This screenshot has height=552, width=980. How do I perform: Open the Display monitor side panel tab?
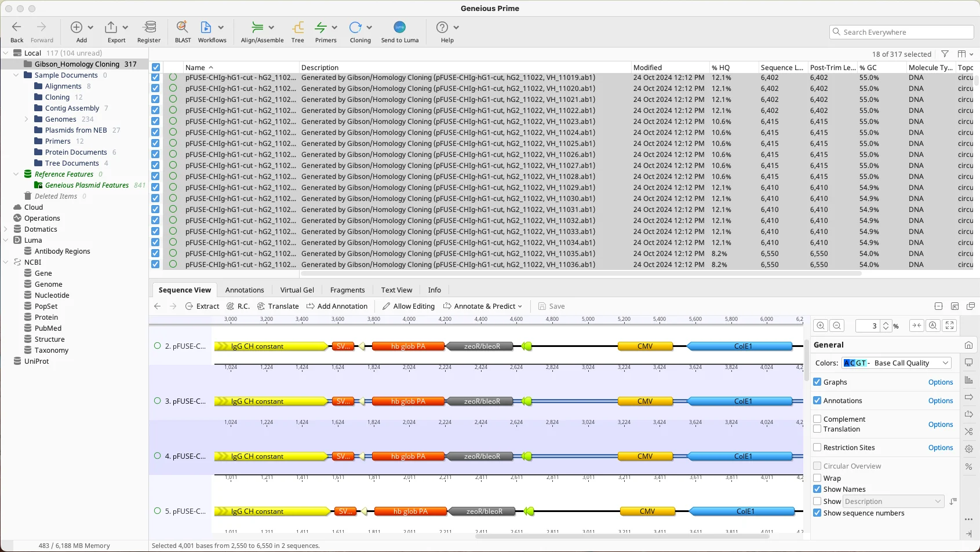(x=968, y=362)
